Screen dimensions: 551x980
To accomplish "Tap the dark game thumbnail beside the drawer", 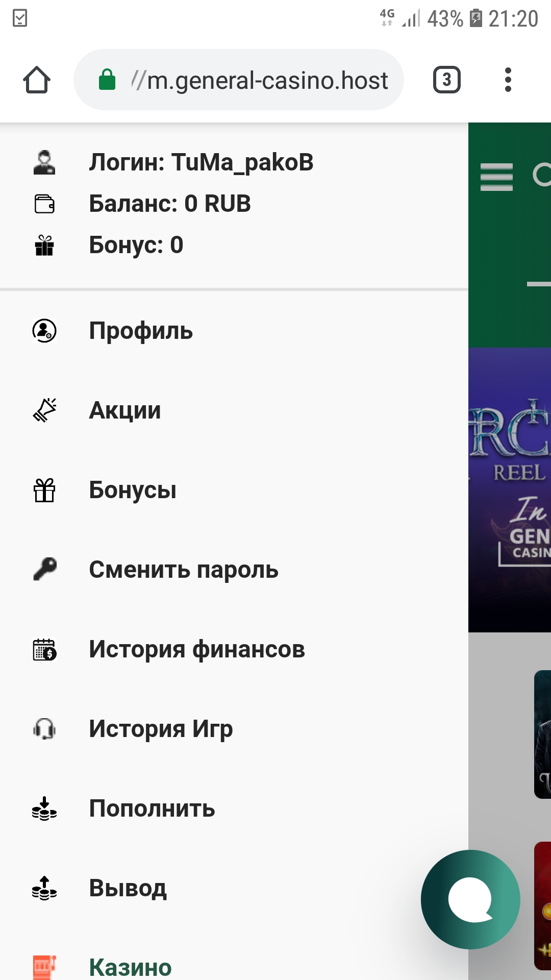I will [x=542, y=734].
